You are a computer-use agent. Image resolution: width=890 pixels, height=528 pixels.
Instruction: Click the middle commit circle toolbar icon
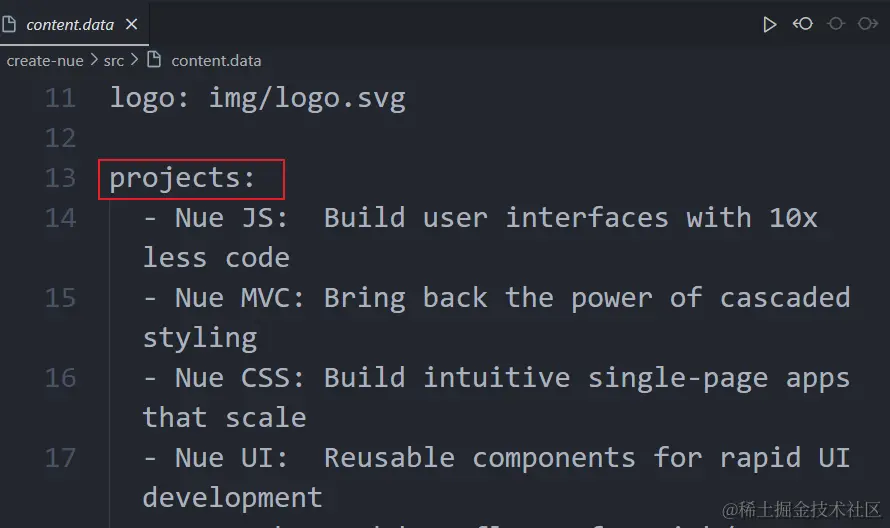(836, 24)
